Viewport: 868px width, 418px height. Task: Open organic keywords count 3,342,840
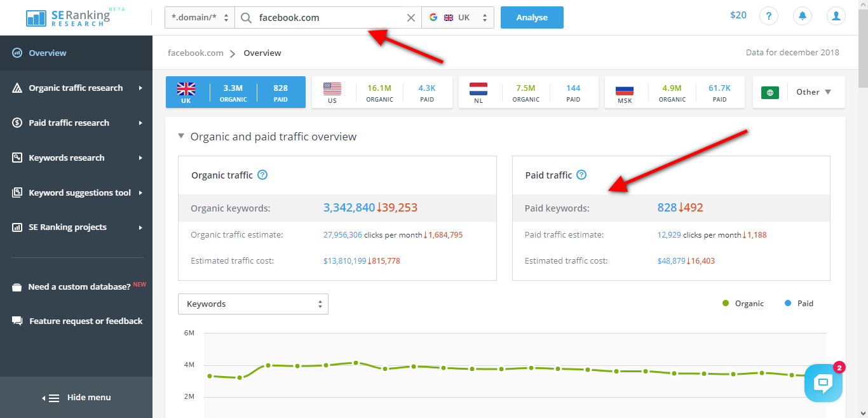point(349,208)
